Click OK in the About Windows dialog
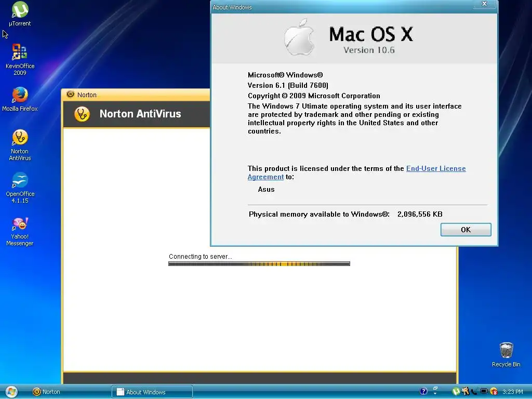 (465, 230)
